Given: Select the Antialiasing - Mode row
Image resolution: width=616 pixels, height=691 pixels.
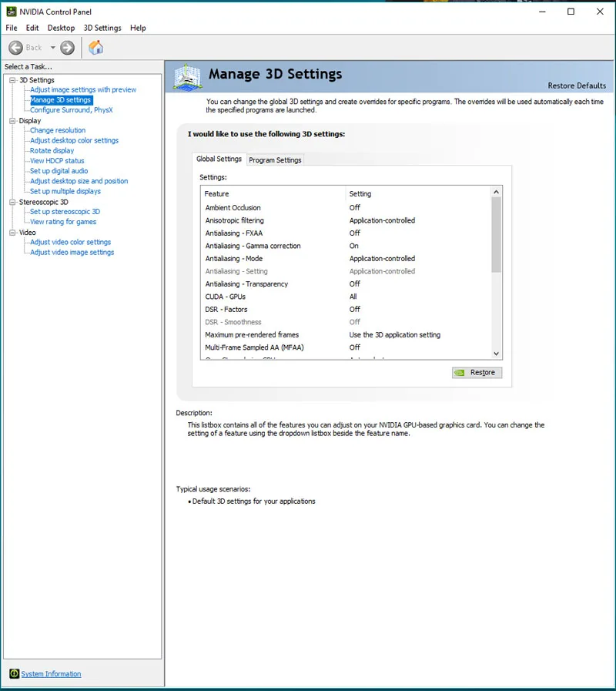Looking at the screenshot, I should (346, 259).
